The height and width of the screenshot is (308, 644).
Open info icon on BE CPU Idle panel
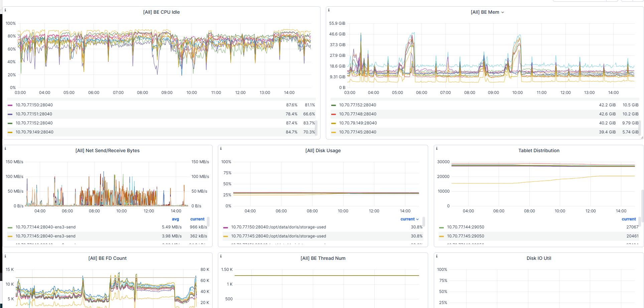point(5,10)
